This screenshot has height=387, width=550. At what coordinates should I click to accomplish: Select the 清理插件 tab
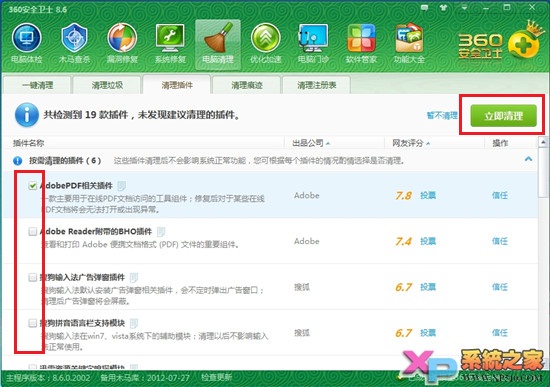177,85
